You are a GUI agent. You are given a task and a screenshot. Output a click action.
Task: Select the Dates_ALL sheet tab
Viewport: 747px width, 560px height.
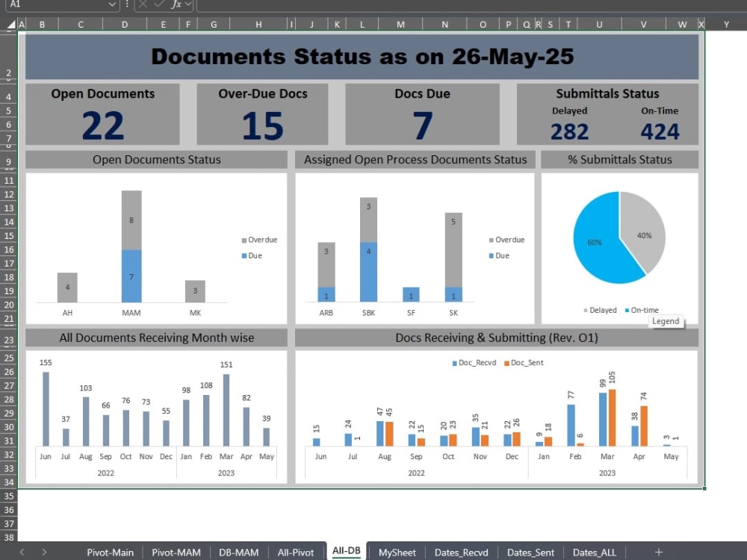tap(594, 552)
